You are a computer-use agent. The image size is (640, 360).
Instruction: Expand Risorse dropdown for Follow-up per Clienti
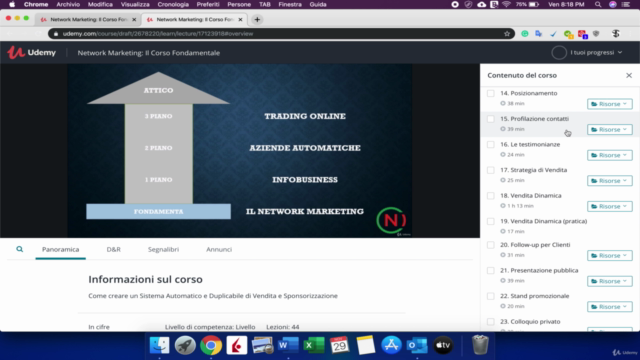coord(609,256)
